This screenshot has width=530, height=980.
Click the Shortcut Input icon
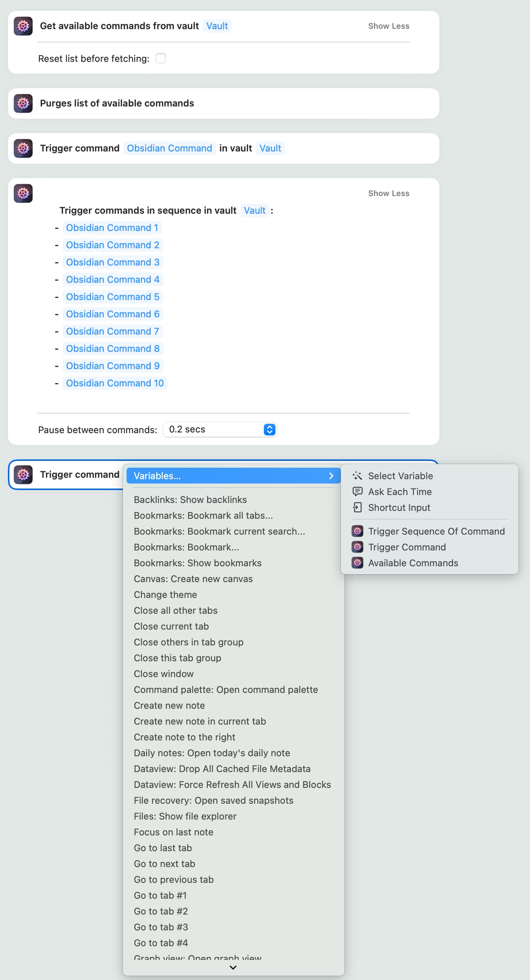pos(357,508)
